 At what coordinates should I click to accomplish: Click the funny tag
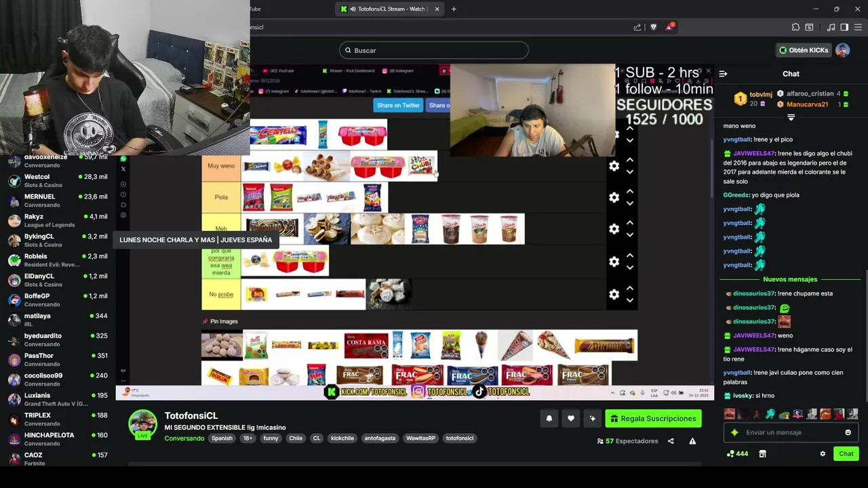(x=271, y=439)
